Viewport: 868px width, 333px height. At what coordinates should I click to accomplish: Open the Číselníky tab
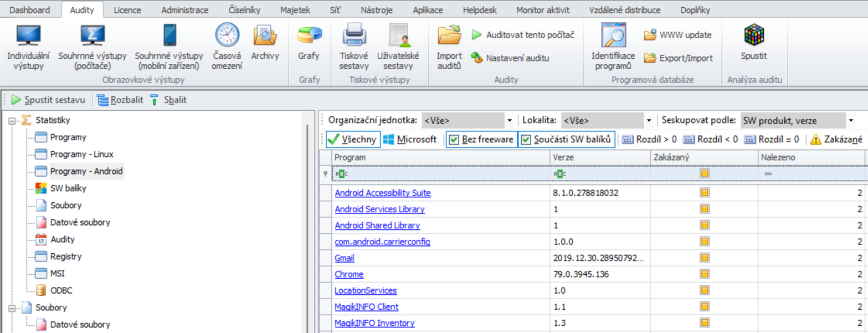(x=244, y=10)
